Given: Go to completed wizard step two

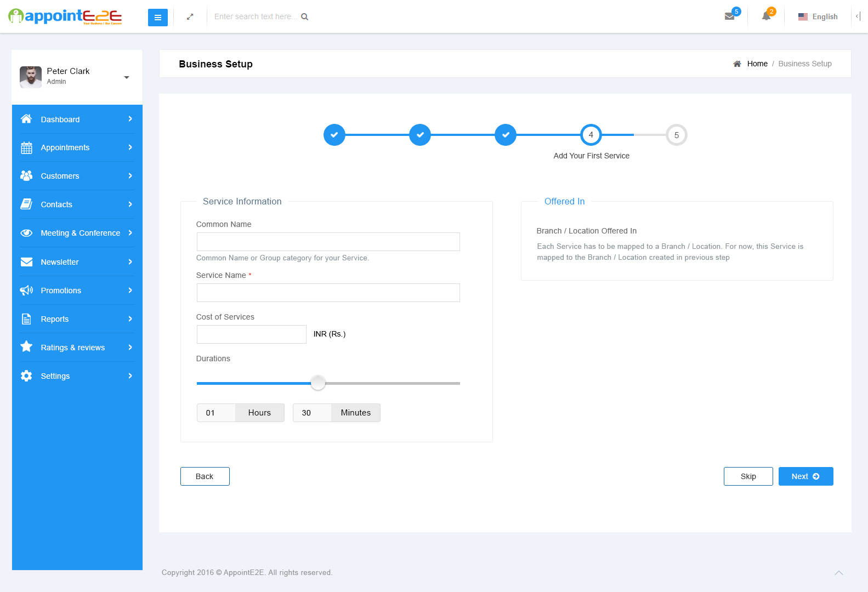Looking at the screenshot, I should coord(420,135).
